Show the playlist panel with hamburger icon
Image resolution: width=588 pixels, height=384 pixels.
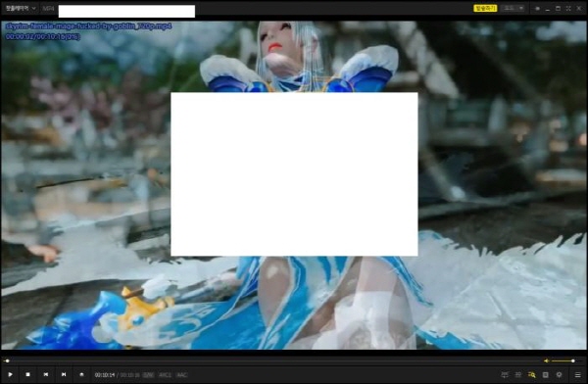pyautogui.click(x=577, y=374)
